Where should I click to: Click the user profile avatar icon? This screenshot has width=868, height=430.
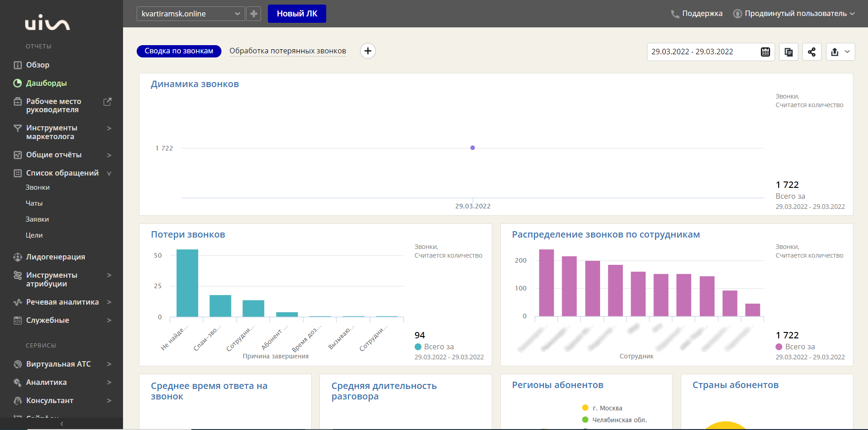click(737, 14)
